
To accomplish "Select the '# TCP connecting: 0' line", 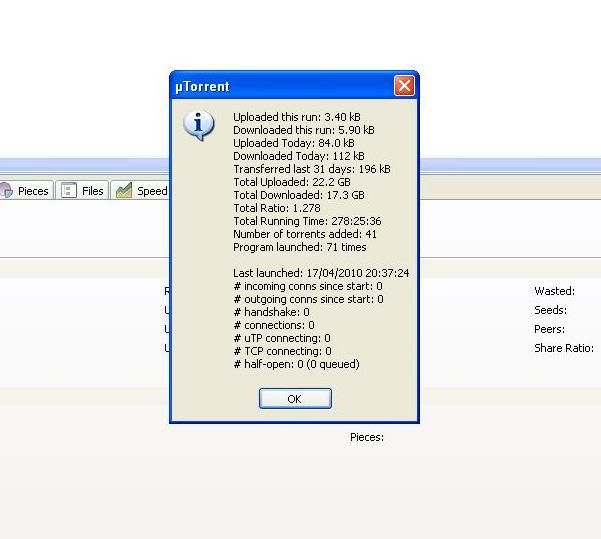I will [282, 351].
